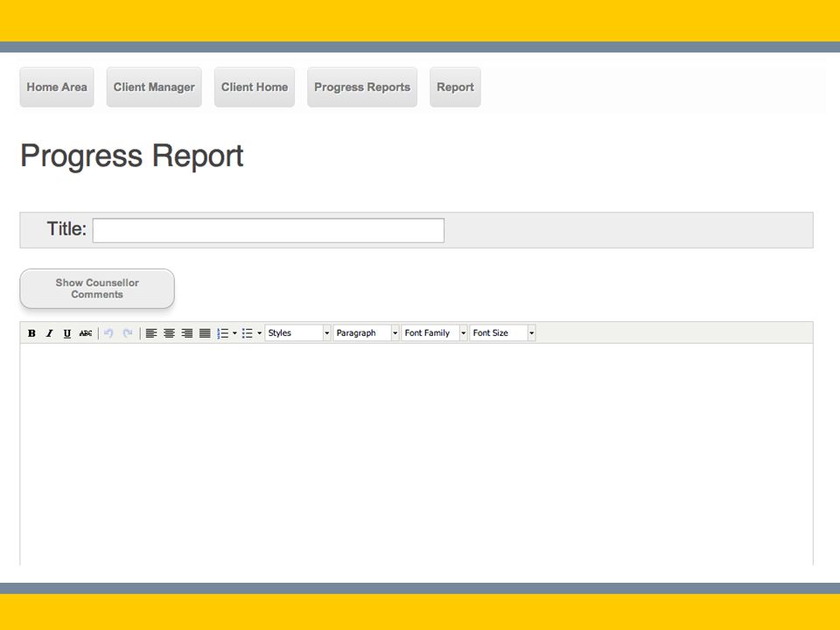Insert bulleted list

pos(247,333)
